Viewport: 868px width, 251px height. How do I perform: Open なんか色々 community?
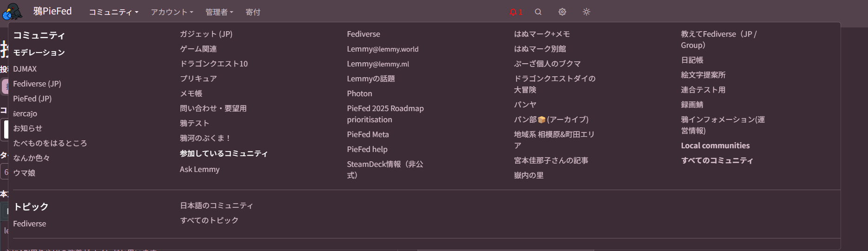[31, 158]
